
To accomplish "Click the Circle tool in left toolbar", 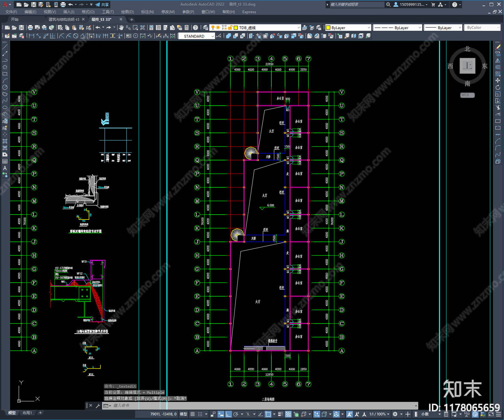I will pos(5,87).
